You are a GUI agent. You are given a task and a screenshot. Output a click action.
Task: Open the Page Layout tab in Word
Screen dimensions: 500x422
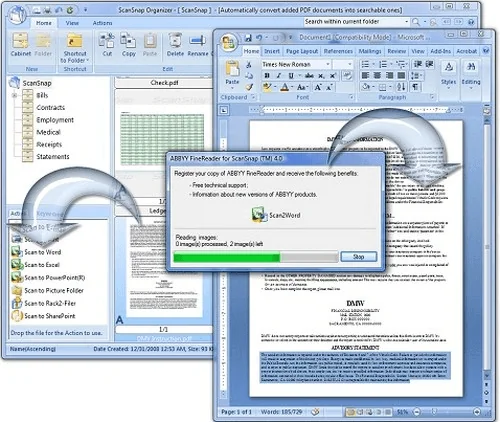click(302, 51)
